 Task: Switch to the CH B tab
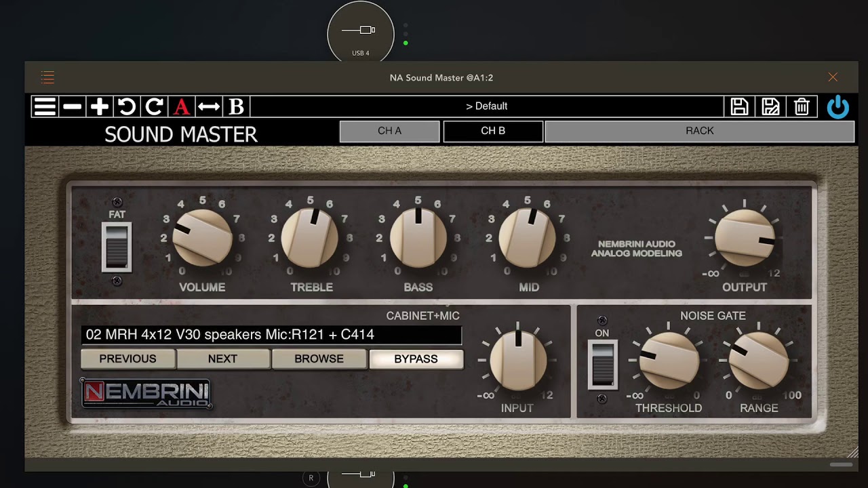(493, 131)
